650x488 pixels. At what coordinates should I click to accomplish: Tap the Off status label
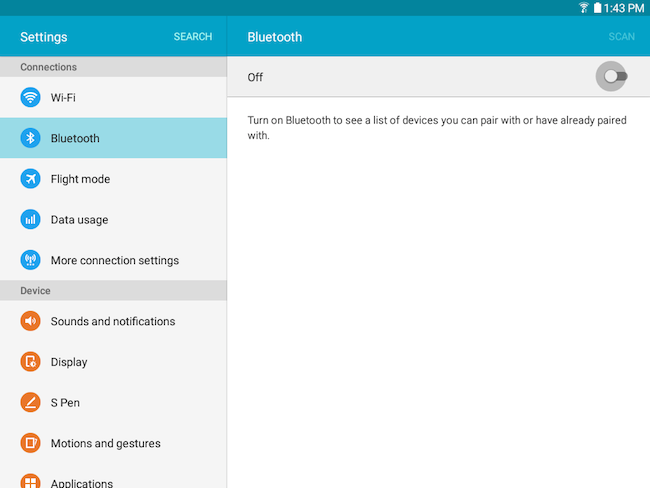tap(255, 77)
